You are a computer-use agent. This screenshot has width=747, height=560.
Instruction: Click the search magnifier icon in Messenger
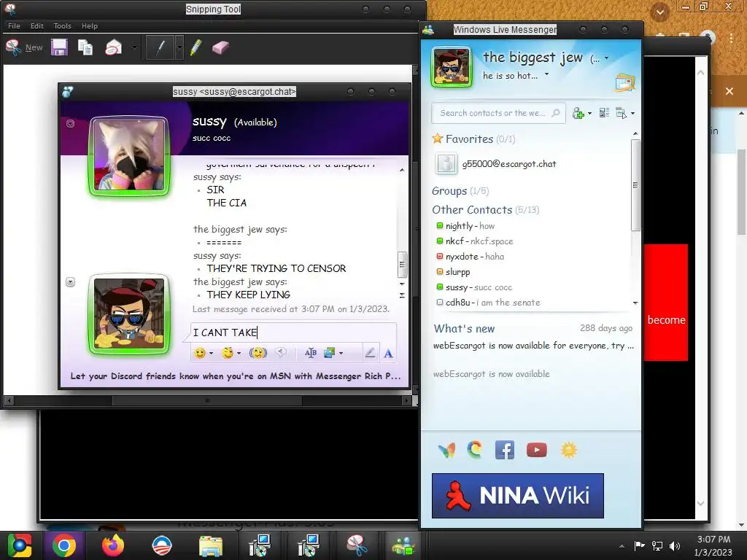point(555,113)
